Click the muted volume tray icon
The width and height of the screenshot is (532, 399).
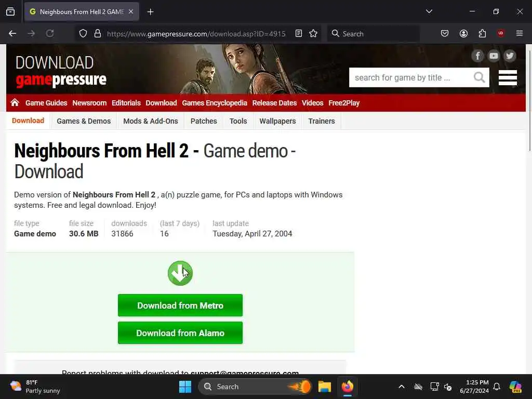[448, 387]
